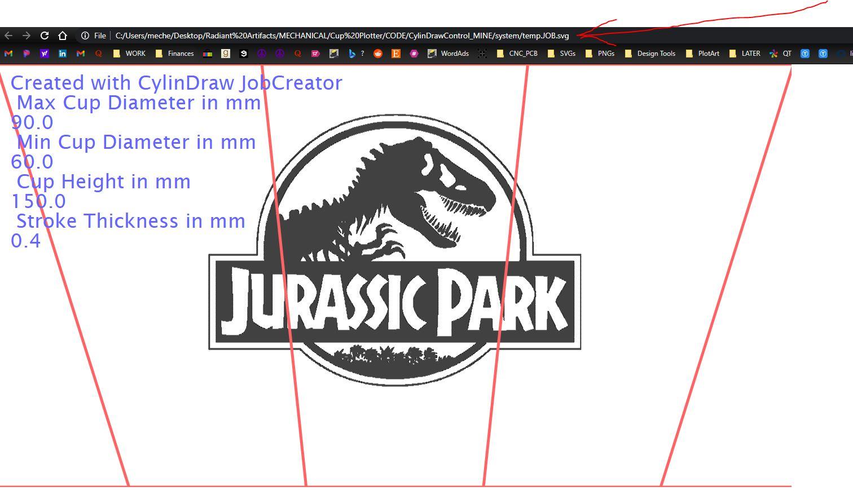Image resolution: width=853 pixels, height=504 pixels.
Task: Open the Quora bookmark beside the pink shop icon
Action: (298, 54)
